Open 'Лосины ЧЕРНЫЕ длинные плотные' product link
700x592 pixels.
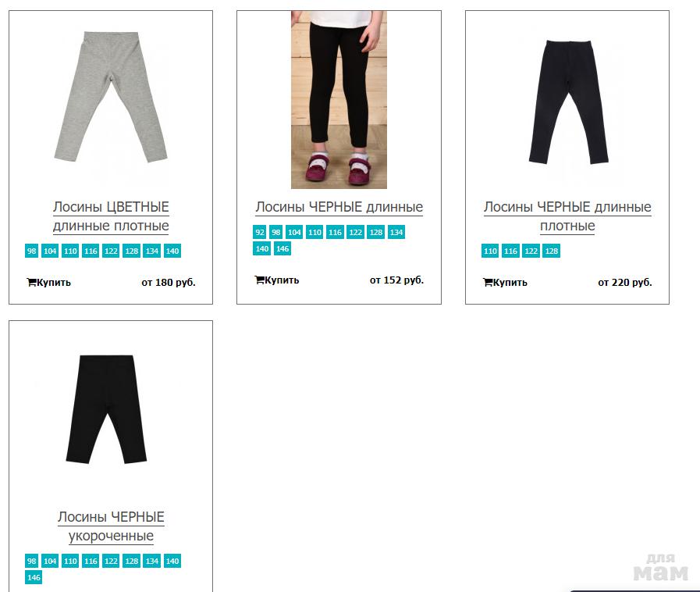click(567, 216)
